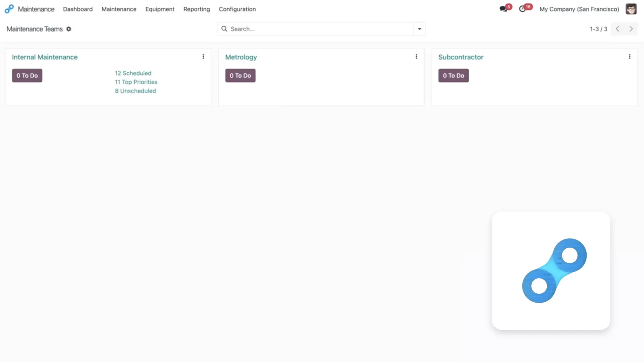Open Subcontractor card options menu

[x=630, y=57]
